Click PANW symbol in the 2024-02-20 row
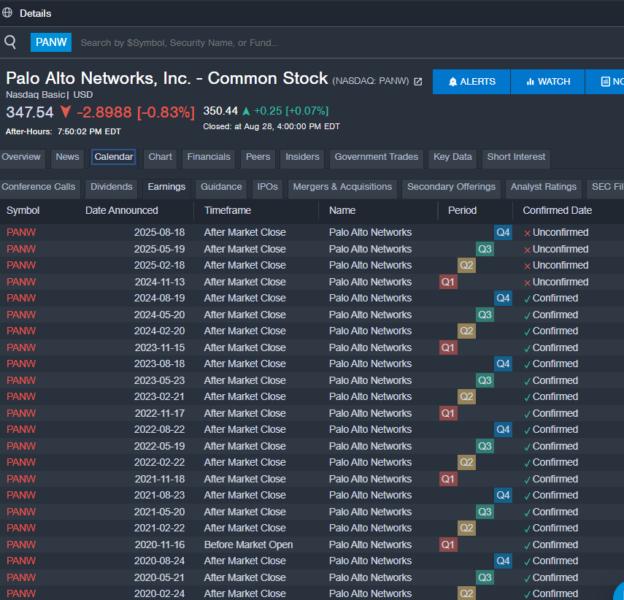The height and width of the screenshot is (600, 624). (x=21, y=331)
